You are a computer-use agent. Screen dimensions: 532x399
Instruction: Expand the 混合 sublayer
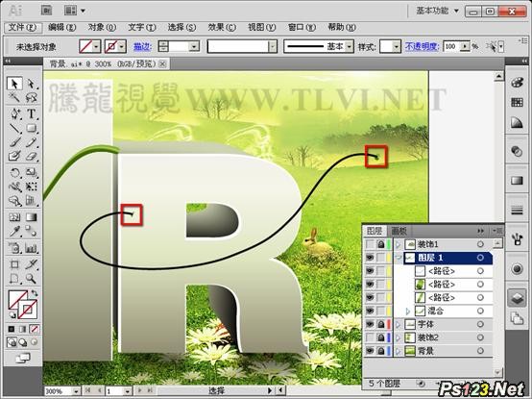click(x=408, y=312)
